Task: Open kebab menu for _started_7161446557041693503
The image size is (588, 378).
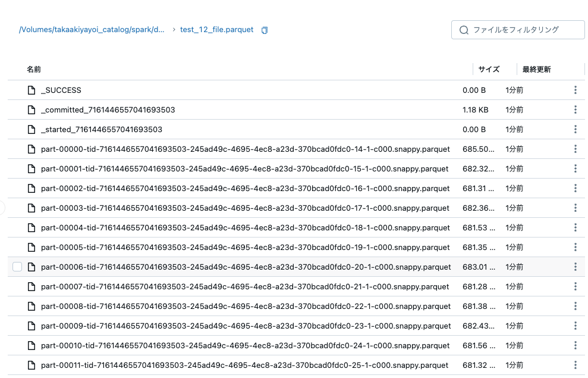Action: 576,129
